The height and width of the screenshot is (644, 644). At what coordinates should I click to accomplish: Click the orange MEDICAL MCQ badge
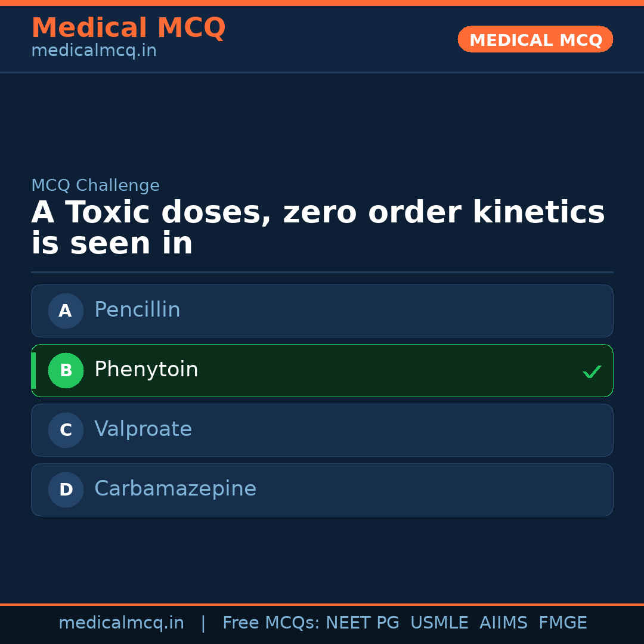pyautogui.click(x=535, y=39)
